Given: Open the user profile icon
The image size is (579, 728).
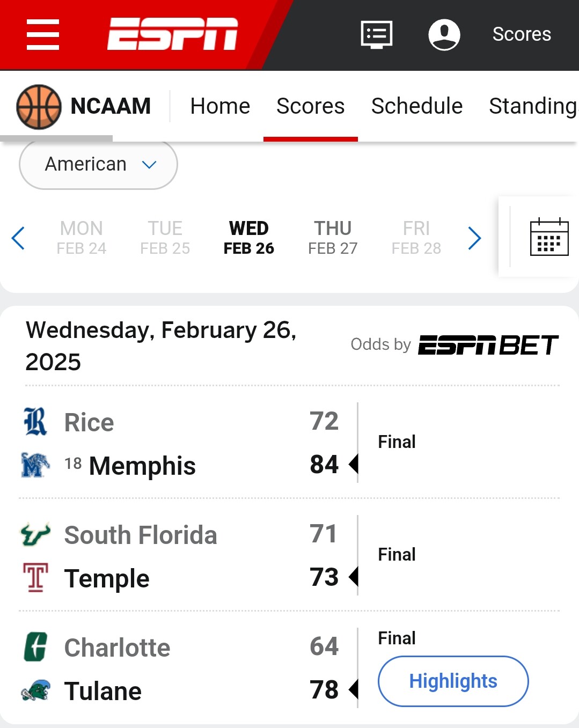Looking at the screenshot, I should 444,35.
